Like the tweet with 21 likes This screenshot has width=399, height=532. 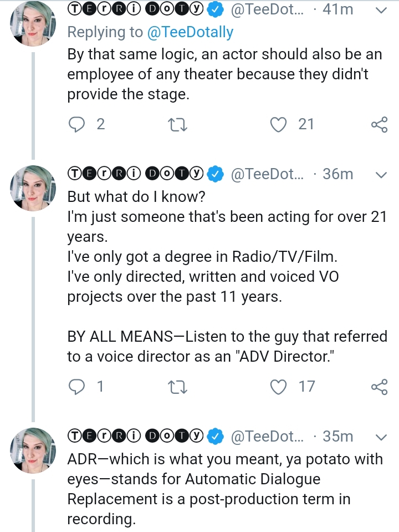pyautogui.click(x=278, y=125)
